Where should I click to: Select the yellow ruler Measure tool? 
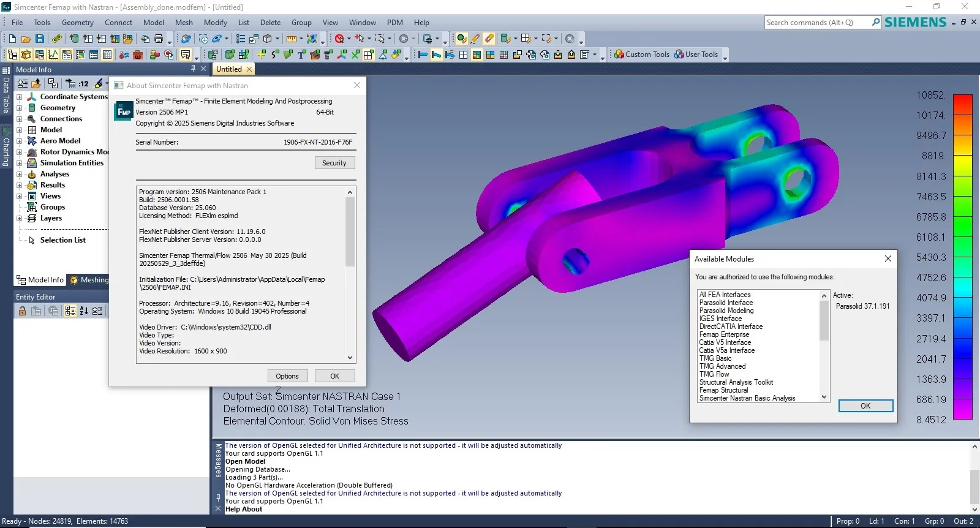[291, 39]
